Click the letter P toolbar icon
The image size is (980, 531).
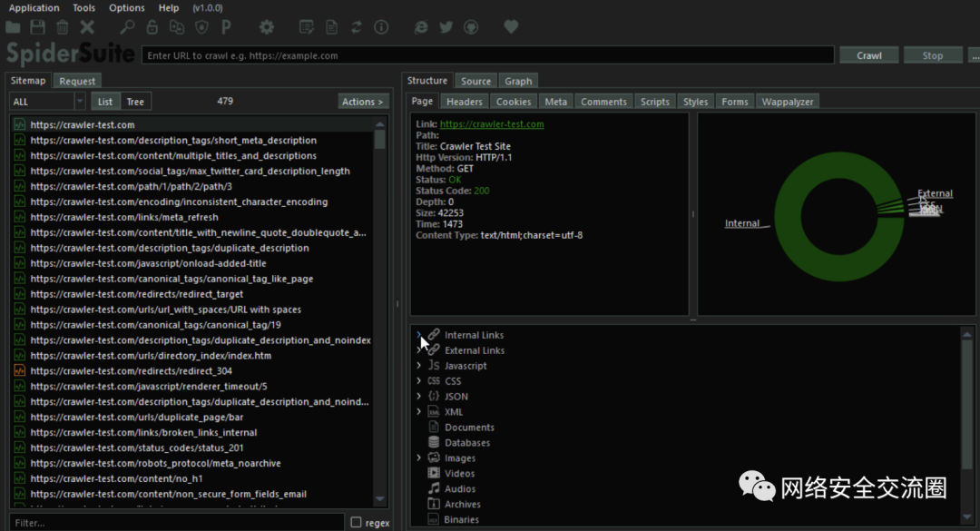click(x=226, y=27)
